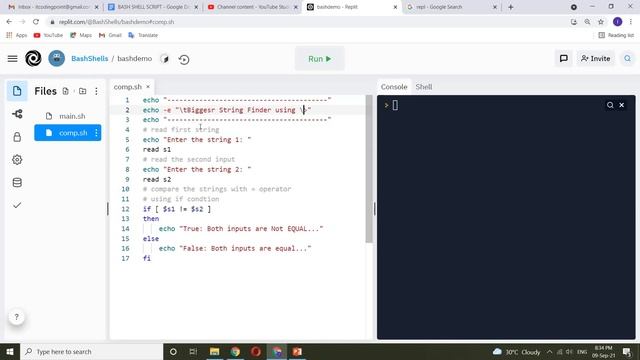This screenshot has height=360, width=640.
Task: Open the Files panel three-dot menu
Action: click(x=96, y=91)
